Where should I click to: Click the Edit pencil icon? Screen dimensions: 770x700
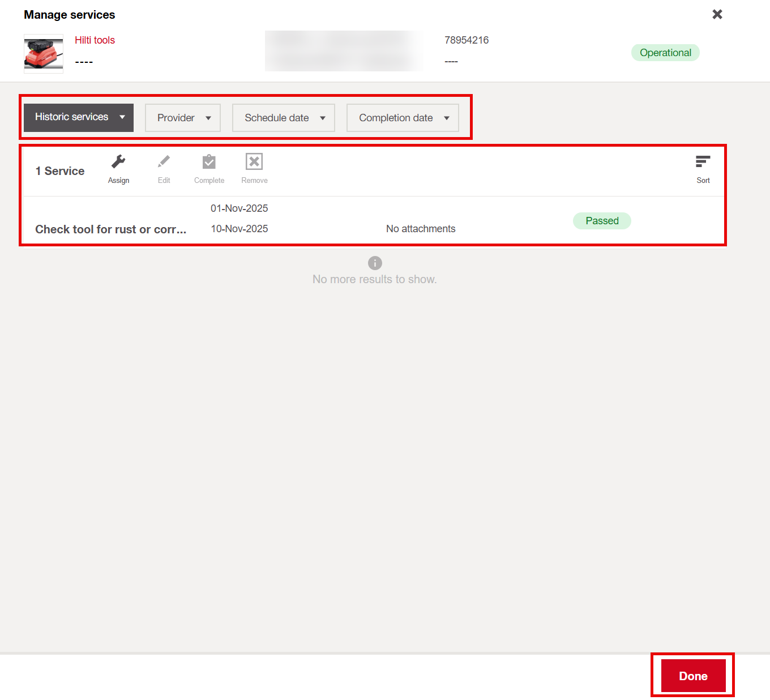(x=164, y=162)
